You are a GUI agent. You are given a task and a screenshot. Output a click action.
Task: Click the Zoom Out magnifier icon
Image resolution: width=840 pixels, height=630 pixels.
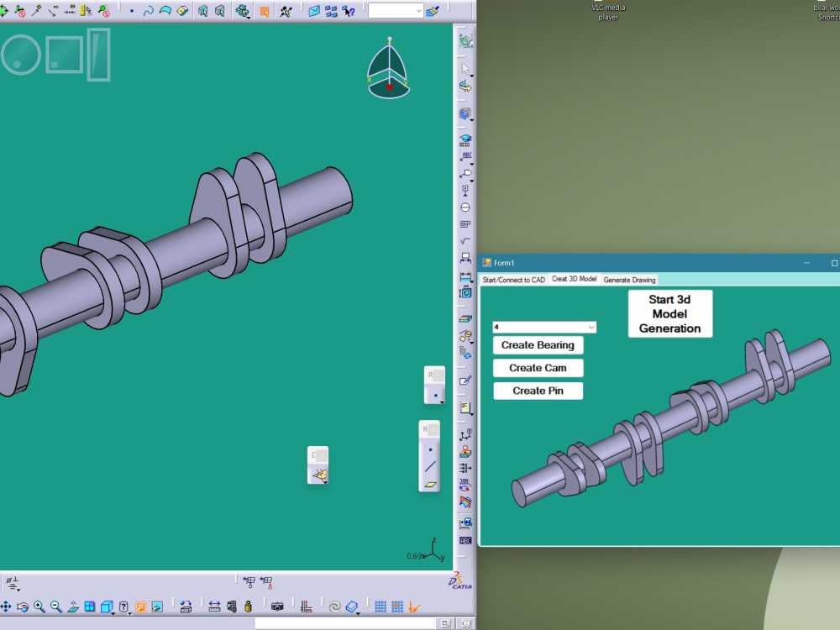click(x=56, y=606)
